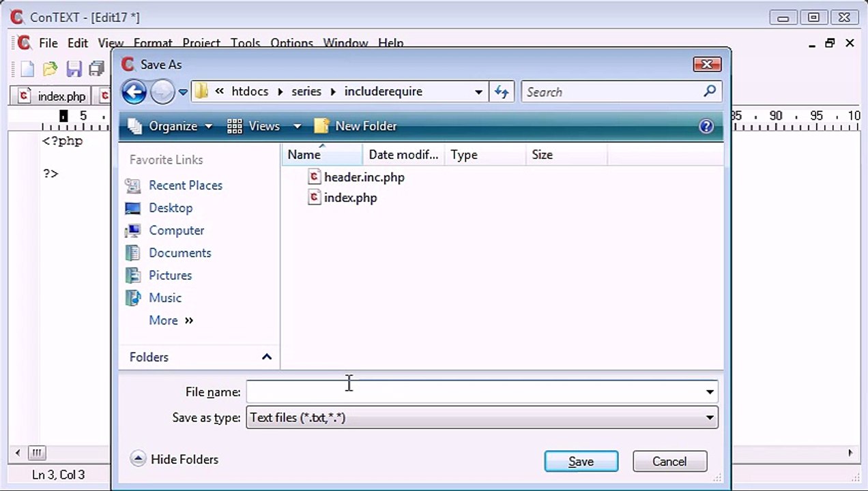
Task: Open the Project menu in ConTEXT
Action: pos(201,43)
